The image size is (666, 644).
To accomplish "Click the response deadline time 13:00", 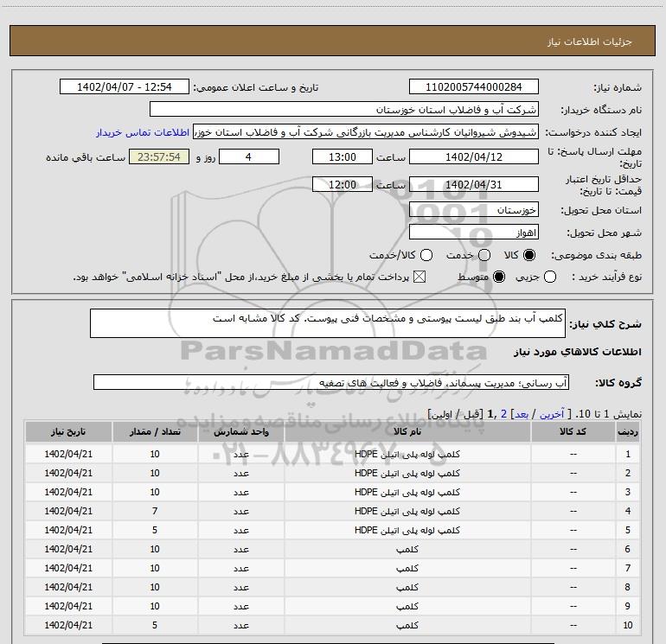I will tap(343, 156).
